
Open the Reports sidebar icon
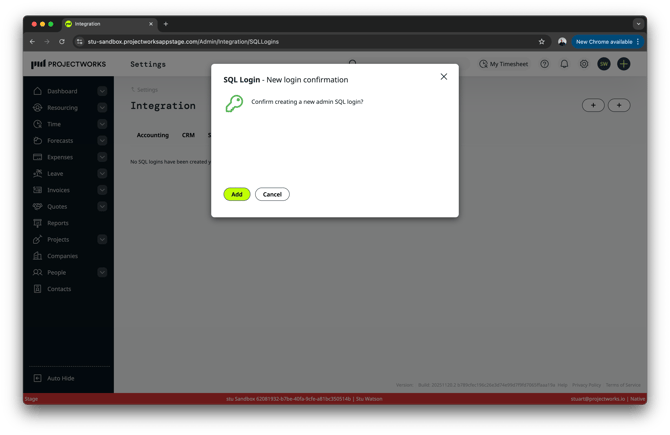(38, 223)
